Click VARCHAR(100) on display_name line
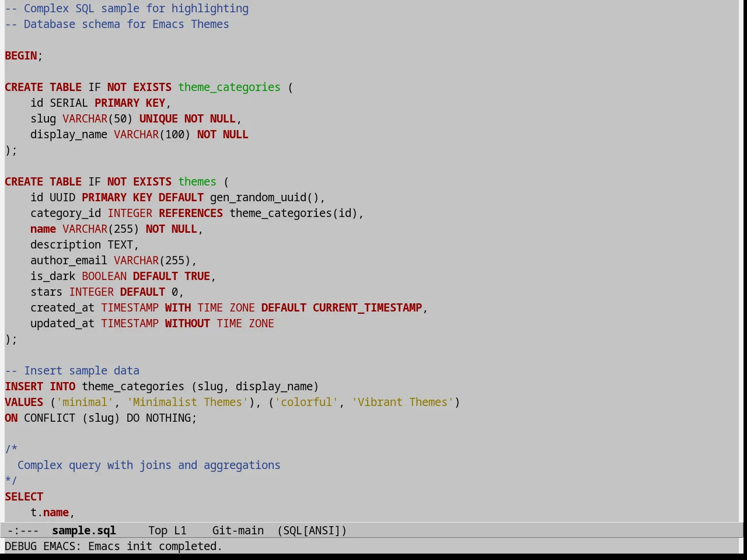Screen dimensions: 747x560 point(152,134)
